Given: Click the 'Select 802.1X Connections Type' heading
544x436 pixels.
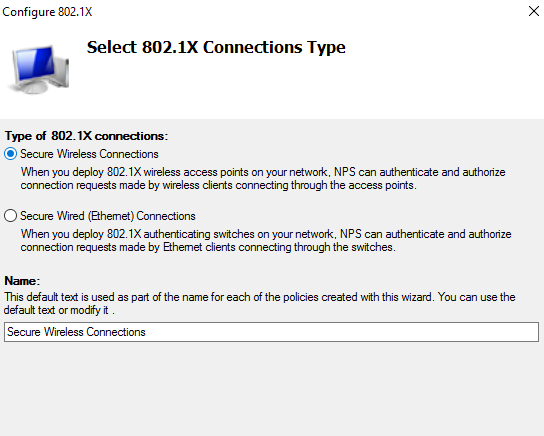Looking at the screenshot, I should (216, 47).
